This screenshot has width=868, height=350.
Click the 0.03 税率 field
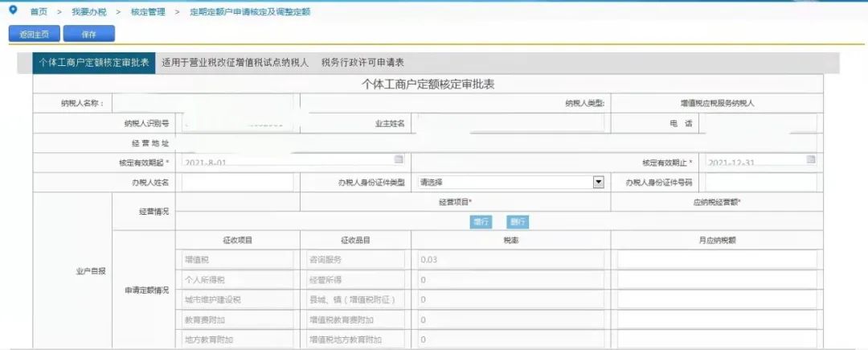point(510,259)
